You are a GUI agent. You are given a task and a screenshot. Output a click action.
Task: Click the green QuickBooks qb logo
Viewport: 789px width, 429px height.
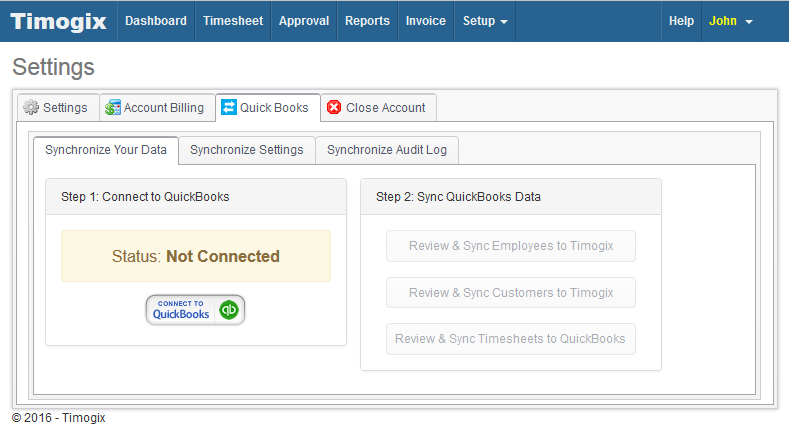click(229, 310)
